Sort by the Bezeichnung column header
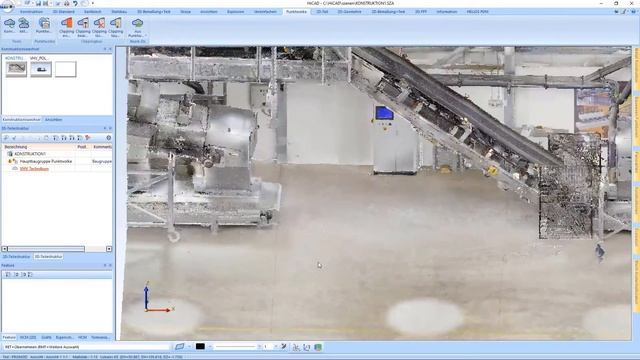 pos(39,147)
